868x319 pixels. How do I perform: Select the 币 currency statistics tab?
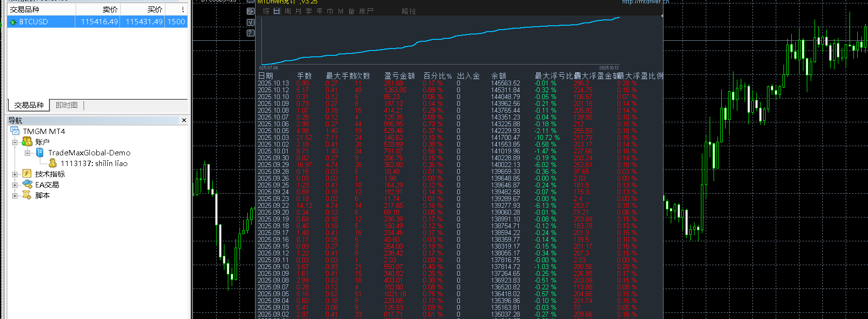(330, 11)
